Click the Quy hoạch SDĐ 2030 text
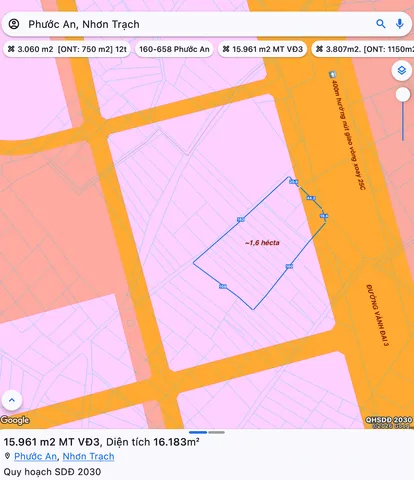Viewport: 414px width, 480px height. coord(52,472)
